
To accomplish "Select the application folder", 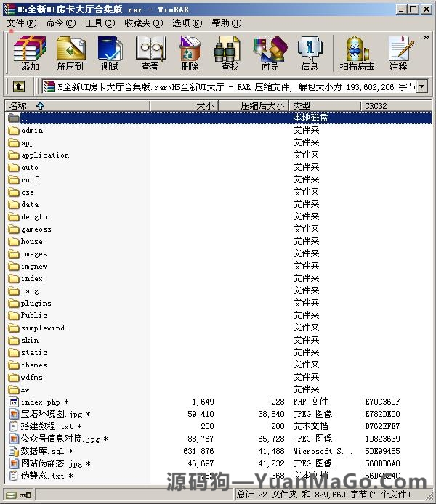I will [39, 155].
